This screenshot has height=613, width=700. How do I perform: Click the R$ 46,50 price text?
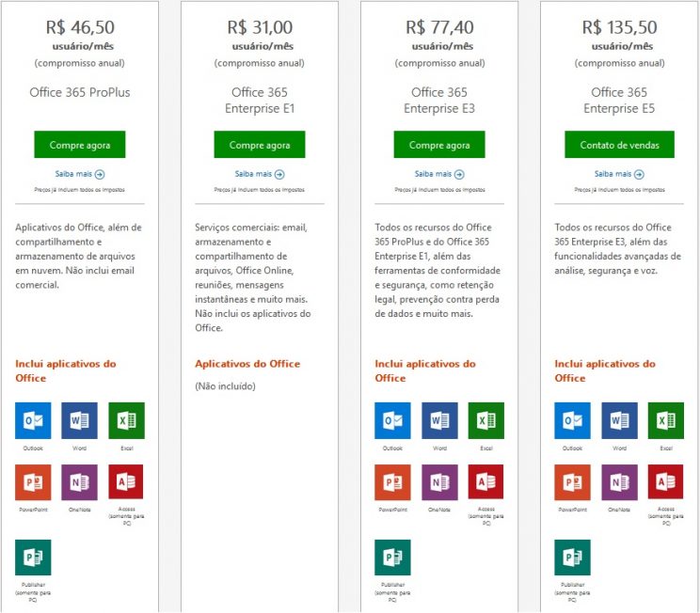pyautogui.click(x=80, y=27)
